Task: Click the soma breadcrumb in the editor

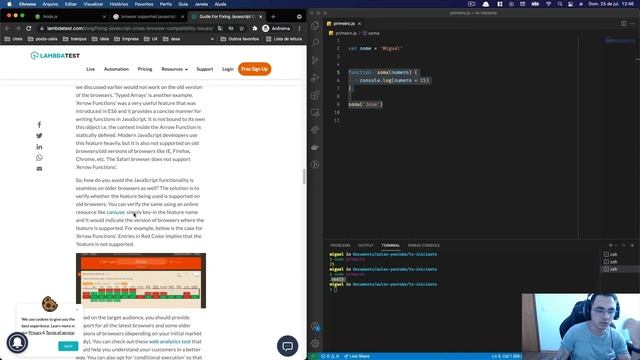Action: pyautogui.click(x=371, y=33)
